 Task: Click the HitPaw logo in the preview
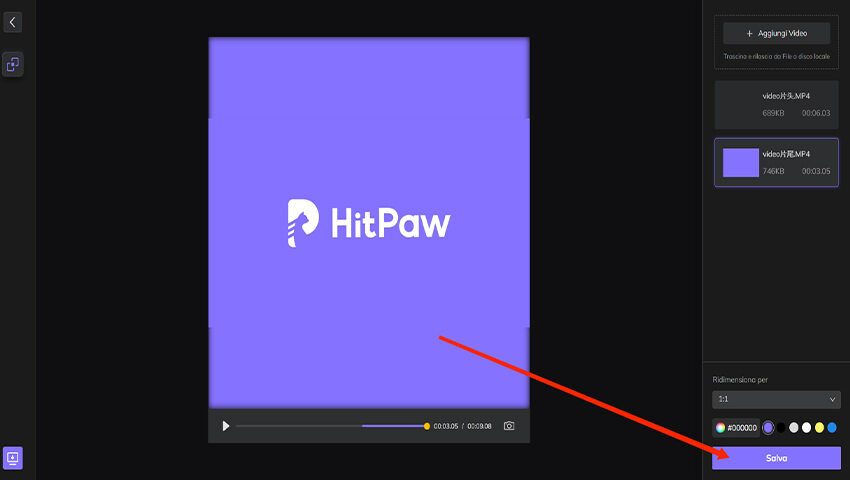[x=369, y=223]
